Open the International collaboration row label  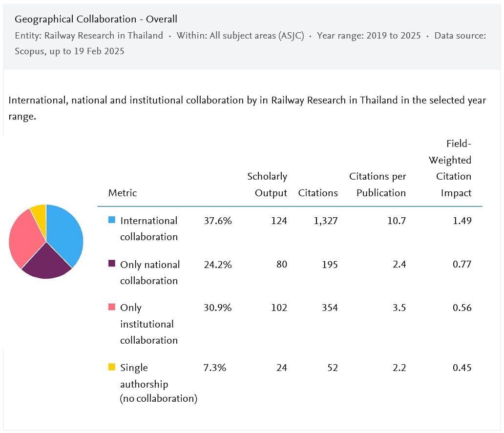(148, 228)
